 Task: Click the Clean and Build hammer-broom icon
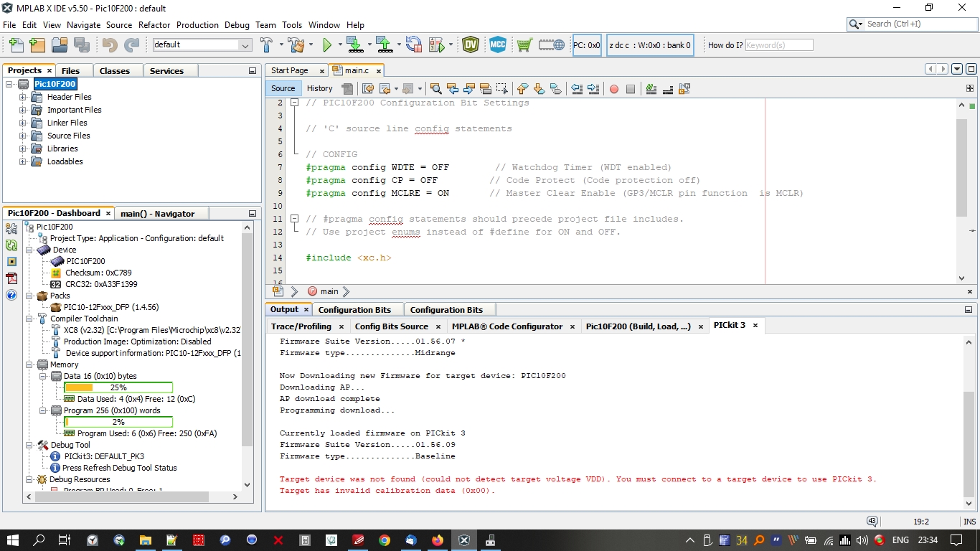pyautogui.click(x=296, y=45)
